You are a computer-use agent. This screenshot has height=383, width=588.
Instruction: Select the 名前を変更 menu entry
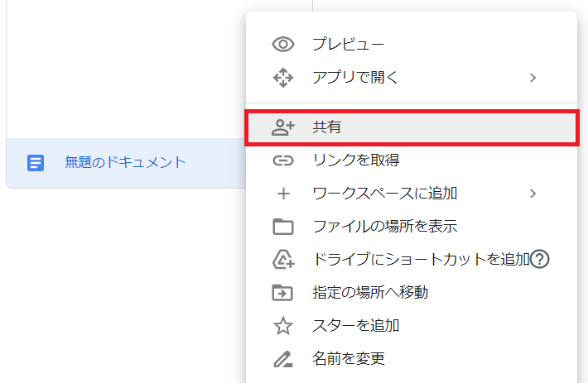[x=349, y=359]
